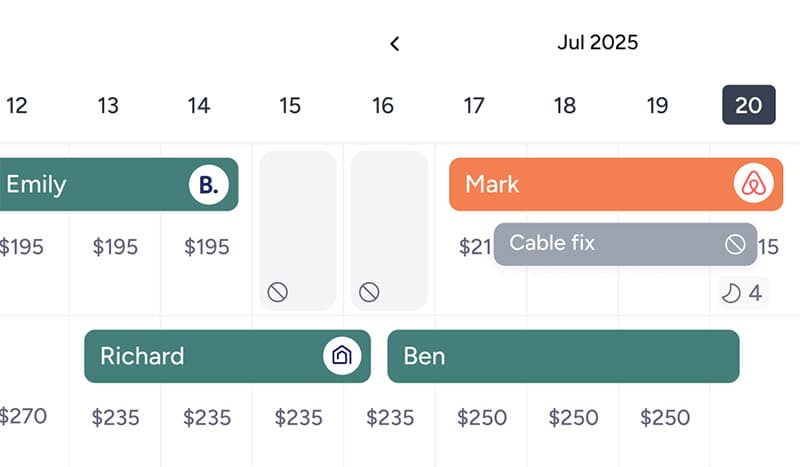
Task: Select date 13 in the calendar header
Action: click(x=108, y=105)
